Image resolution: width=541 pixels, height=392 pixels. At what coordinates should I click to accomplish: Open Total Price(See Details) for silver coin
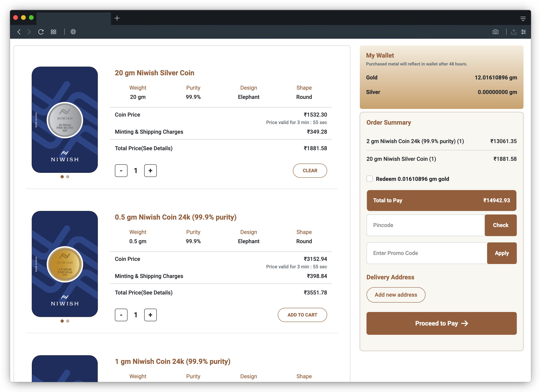tap(144, 148)
